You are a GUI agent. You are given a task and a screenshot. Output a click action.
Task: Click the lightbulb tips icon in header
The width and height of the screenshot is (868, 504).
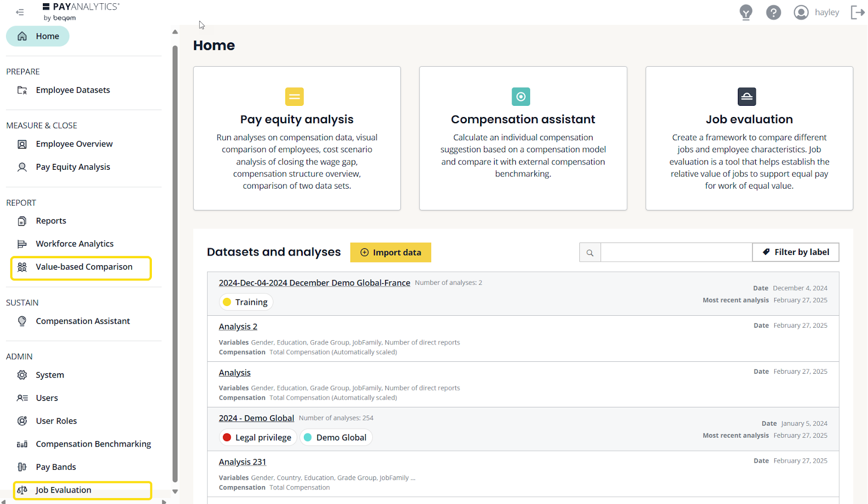point(746,12)
